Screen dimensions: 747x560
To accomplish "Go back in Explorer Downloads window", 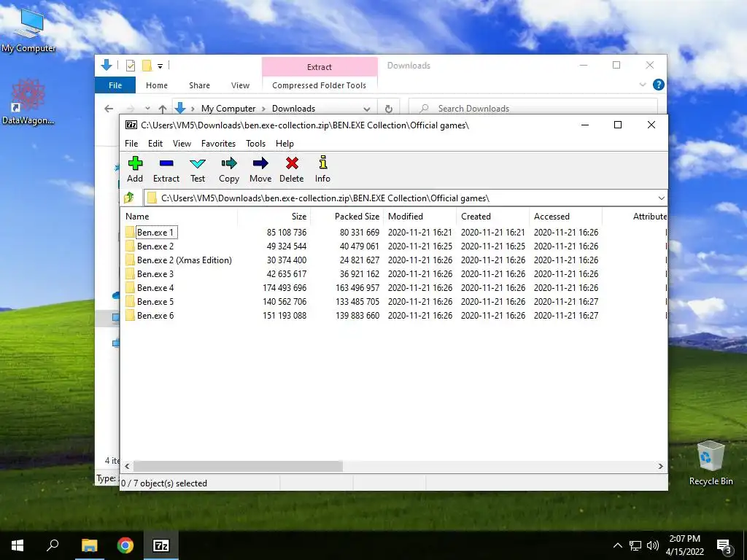I will (109, 109).
